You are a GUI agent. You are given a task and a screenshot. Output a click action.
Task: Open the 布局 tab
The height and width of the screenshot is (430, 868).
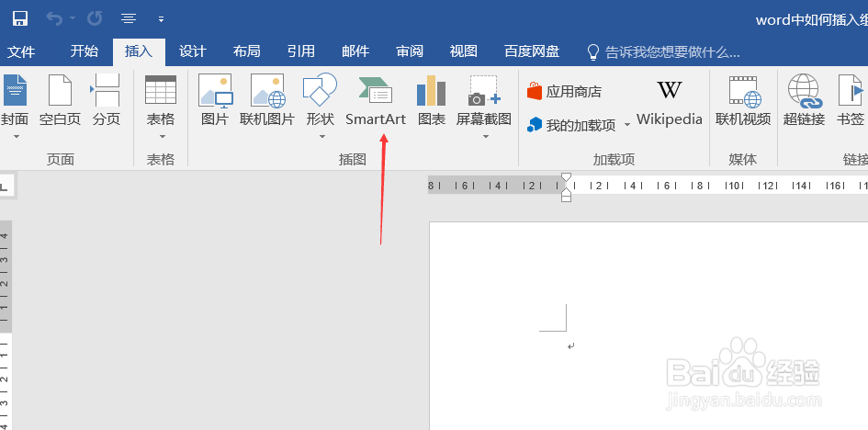(x=247, y=51)
